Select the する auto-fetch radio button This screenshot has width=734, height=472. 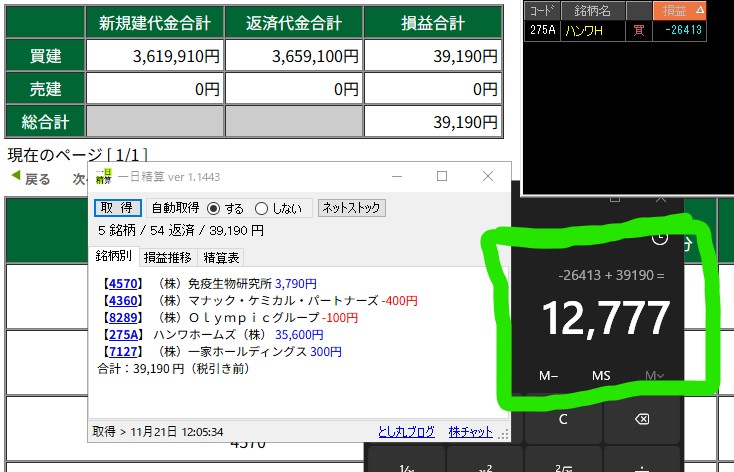[213, 209]
